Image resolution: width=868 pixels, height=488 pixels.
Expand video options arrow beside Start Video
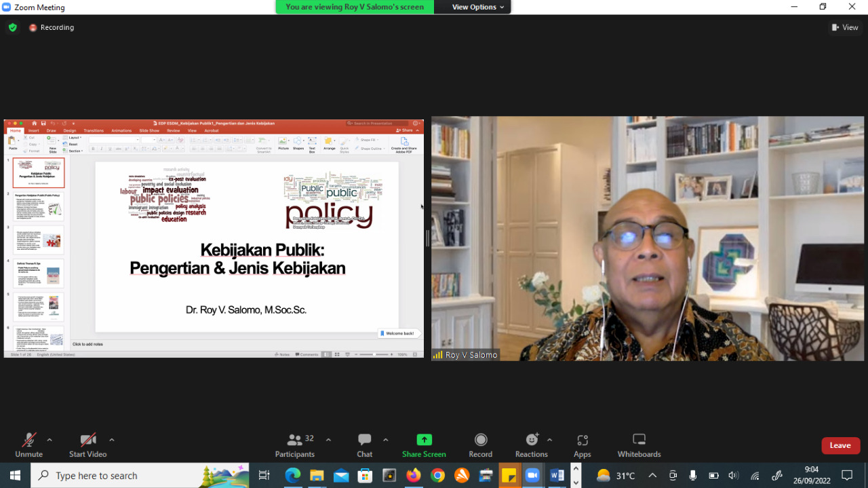tap(112, 440)
